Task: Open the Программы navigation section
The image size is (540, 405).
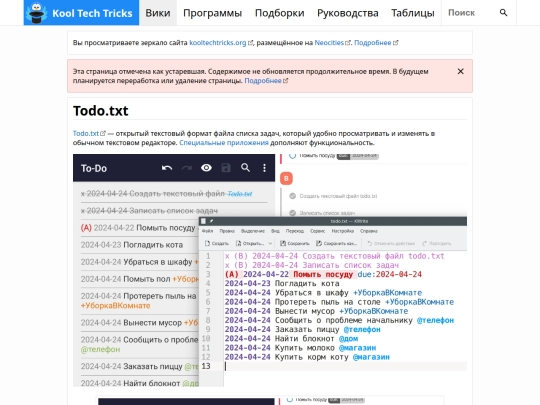Action: (x=212, y=13)
